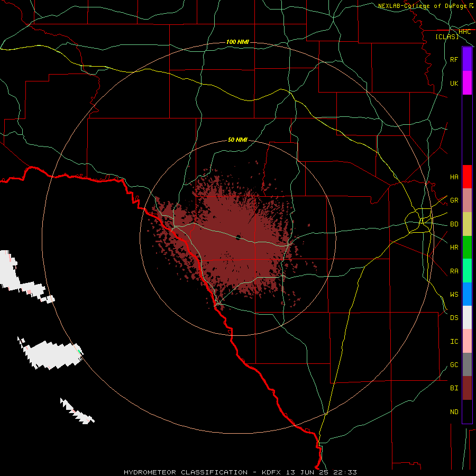
Task: Click the 22:33 timestamp
Action: pos(345,472)
